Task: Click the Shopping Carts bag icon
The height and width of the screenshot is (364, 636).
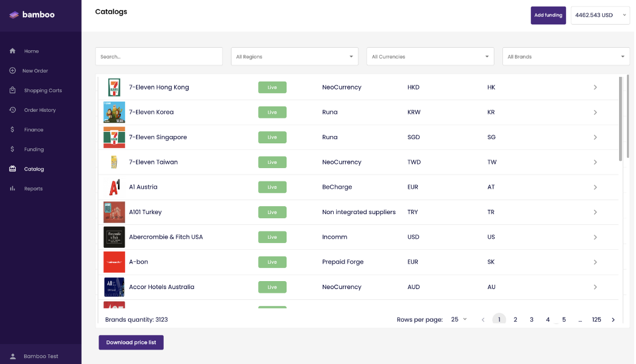Action: coord(13,90)
